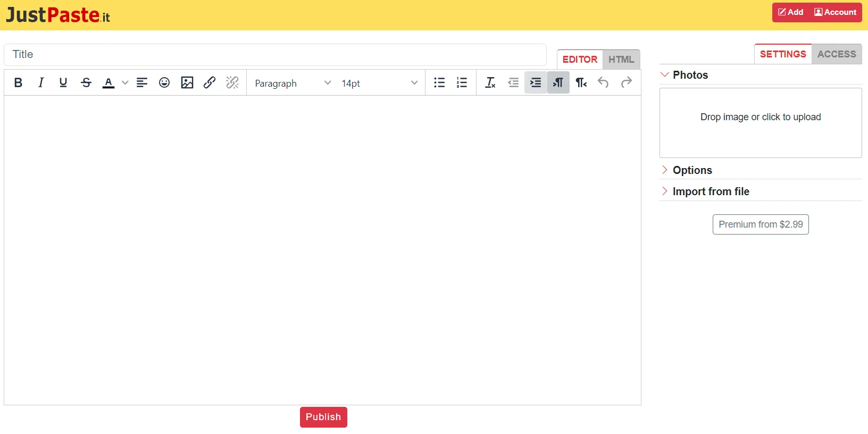Apply the text color button
868x434 pixels.
coord(108,82)
